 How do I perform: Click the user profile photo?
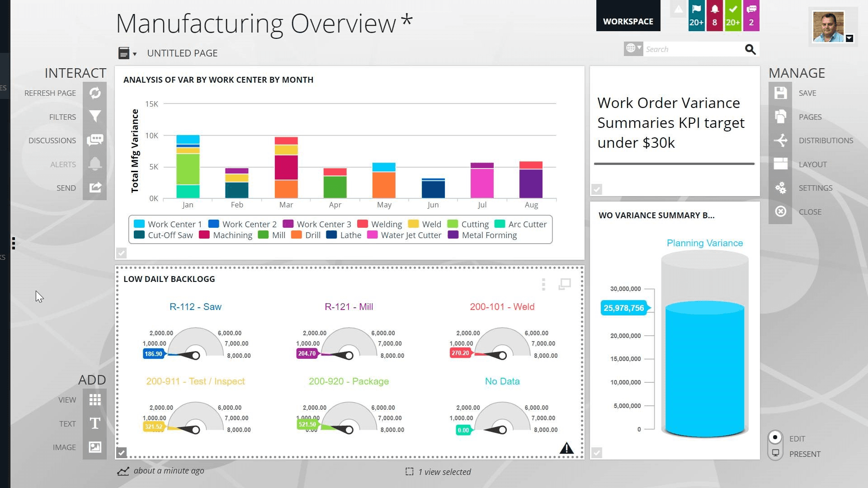click(x=828, y=27)
